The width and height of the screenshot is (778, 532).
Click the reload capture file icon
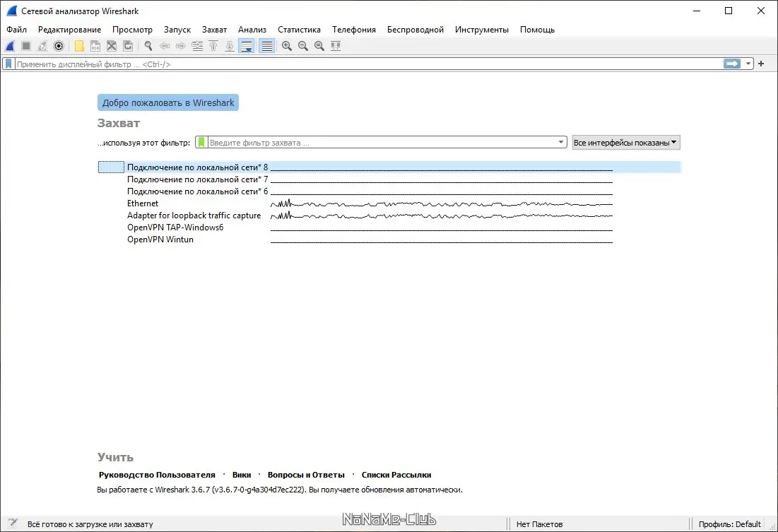128,46
